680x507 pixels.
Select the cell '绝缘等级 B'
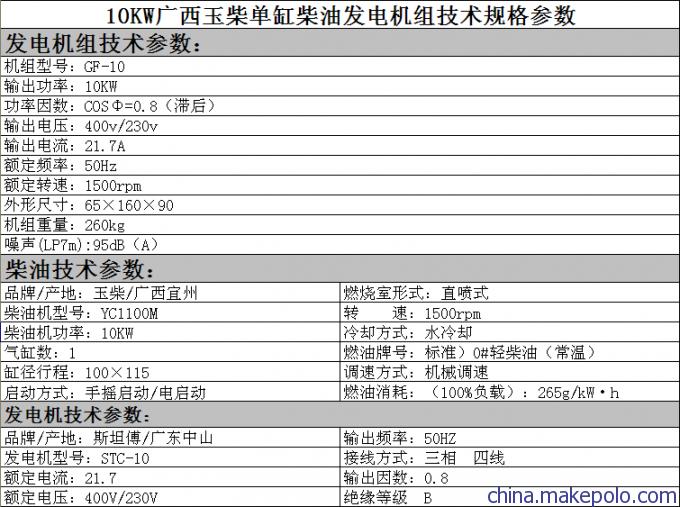(510, 497)
